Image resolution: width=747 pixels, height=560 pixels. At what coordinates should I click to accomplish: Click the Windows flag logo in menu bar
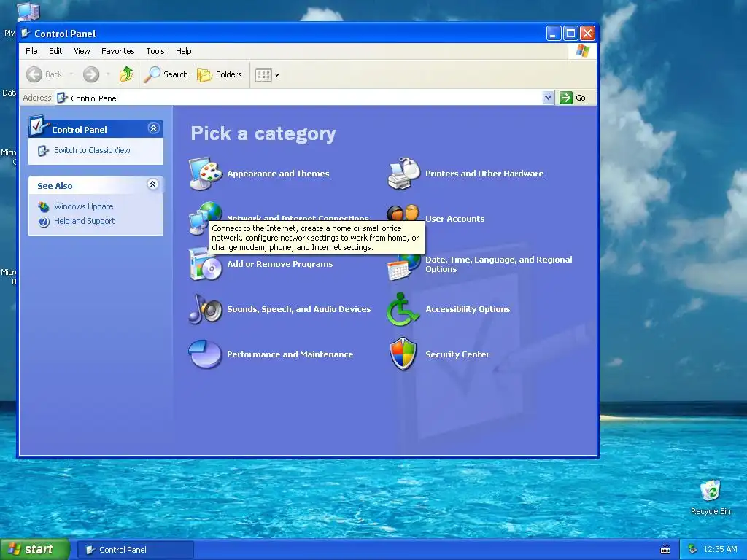[583, 51]
